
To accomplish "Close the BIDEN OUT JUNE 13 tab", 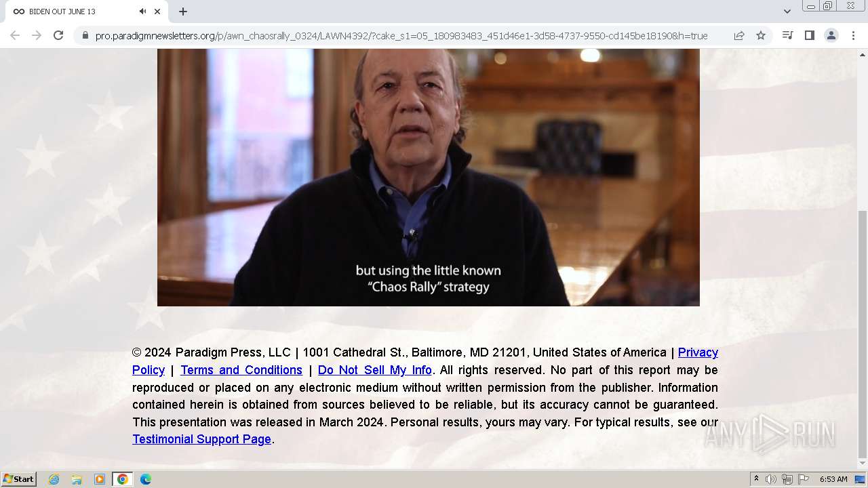I will (157, 12).
